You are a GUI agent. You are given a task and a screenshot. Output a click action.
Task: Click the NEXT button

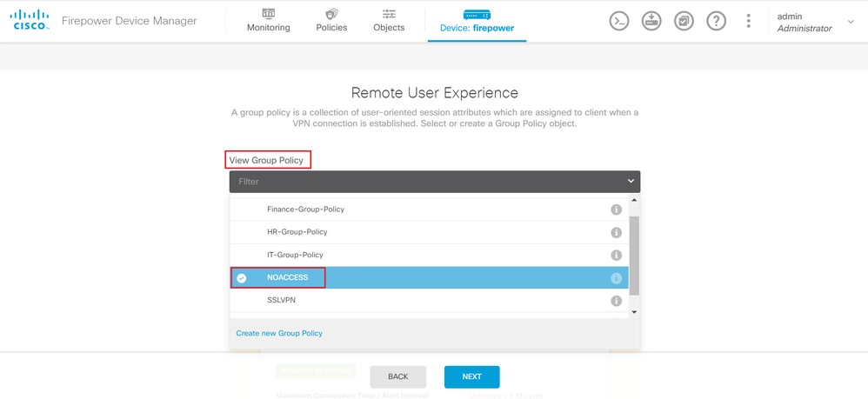pyautogui.click(x=471, y=376)
